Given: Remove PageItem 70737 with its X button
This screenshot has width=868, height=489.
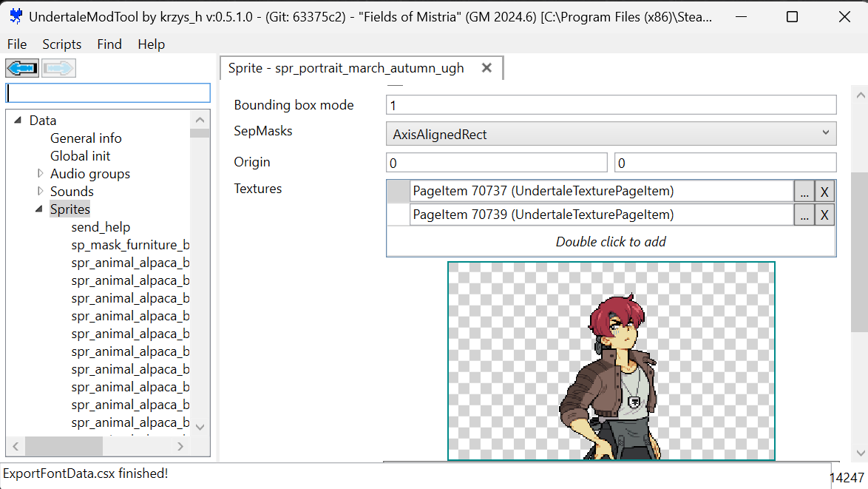Looking at the screenshot, I should coord(824,192).
